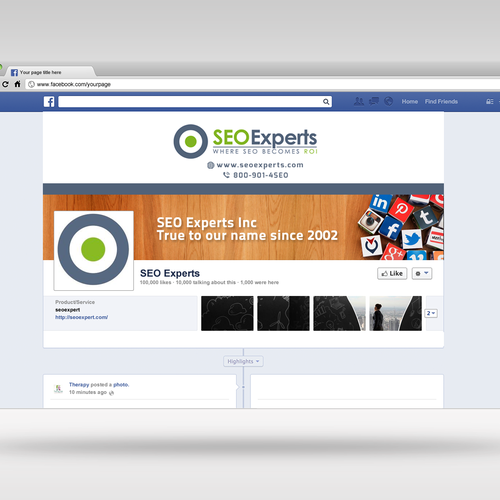Open the SEO Experts profile picture
This screenshot has height=500, width=500.
coord(94,250)
